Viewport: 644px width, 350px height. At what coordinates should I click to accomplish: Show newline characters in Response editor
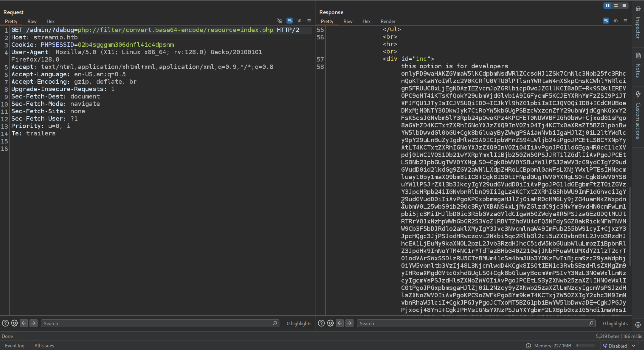pyautogui.click(x=615, y=21)
